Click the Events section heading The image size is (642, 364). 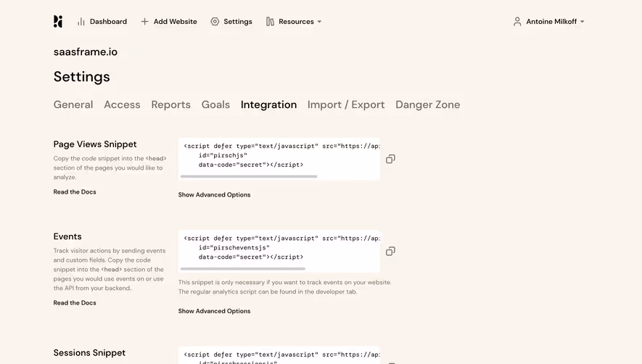tap(67, 236)
